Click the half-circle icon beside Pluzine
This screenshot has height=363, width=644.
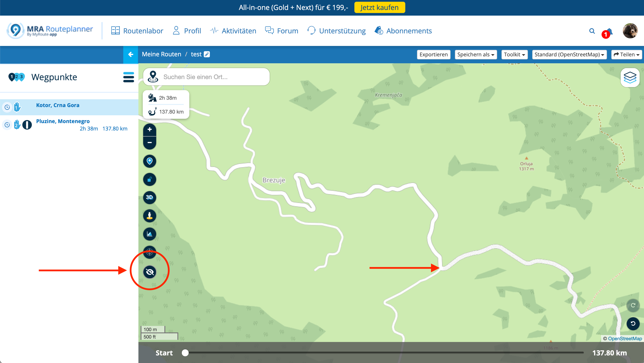[27, 125]
